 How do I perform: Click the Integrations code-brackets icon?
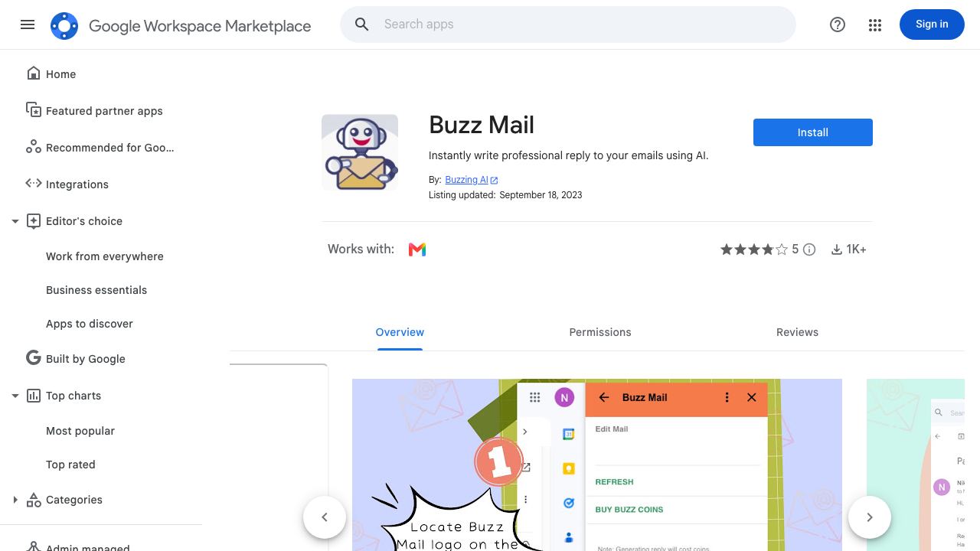coord(33,183)
